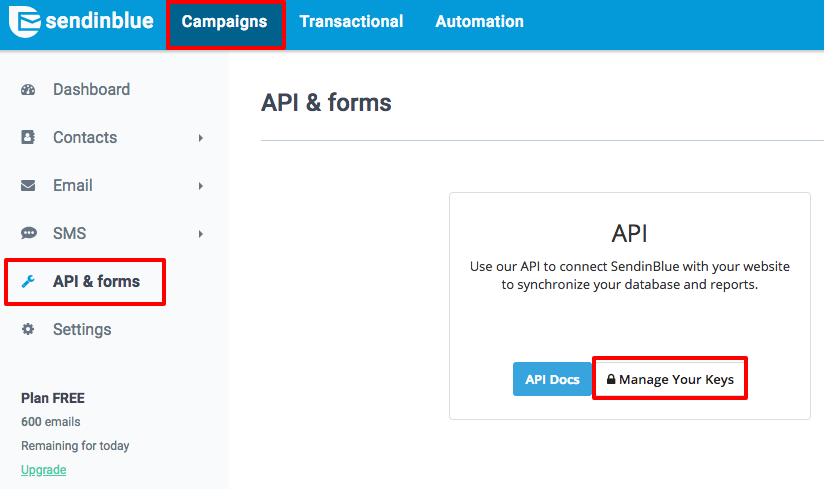The height and width of the screenshot is (489, 824).
Task: Expand the Contacts submenu arrow
Action: [x=201, y=138]
